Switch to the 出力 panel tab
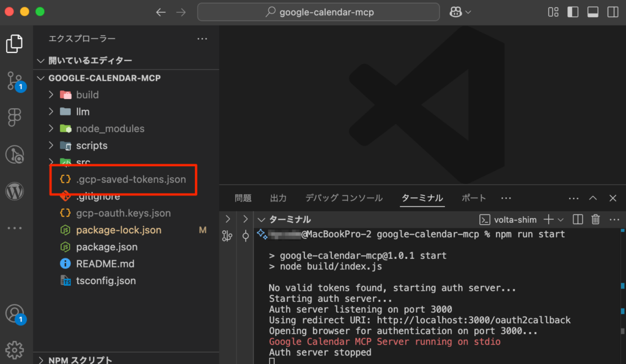Image resolution: width=626 pixels, height=364 pixels. (278, 198)
